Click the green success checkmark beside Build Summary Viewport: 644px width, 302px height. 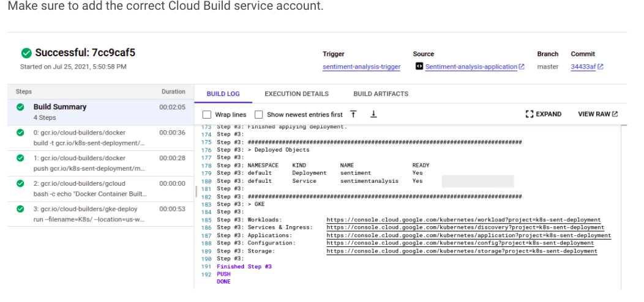click(20, 107)
